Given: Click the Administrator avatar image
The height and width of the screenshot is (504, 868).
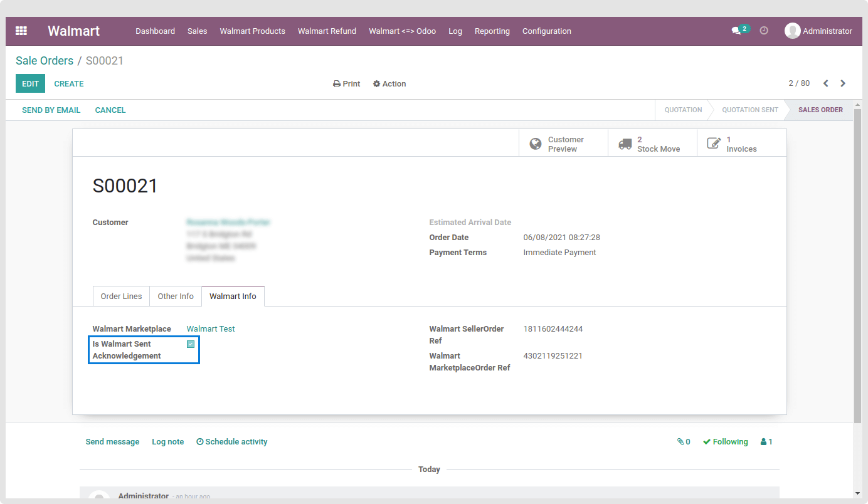Looking at the screenshot, I should tap(793, 31).
